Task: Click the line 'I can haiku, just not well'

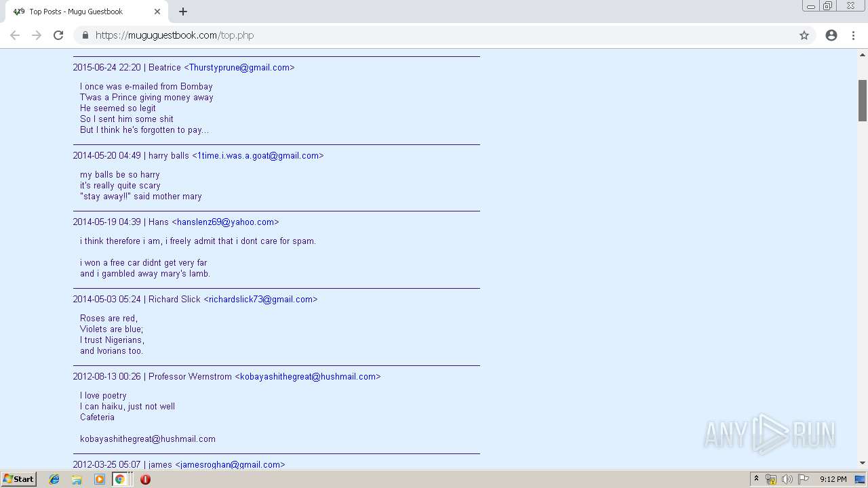Action: [x=127, y=407]
